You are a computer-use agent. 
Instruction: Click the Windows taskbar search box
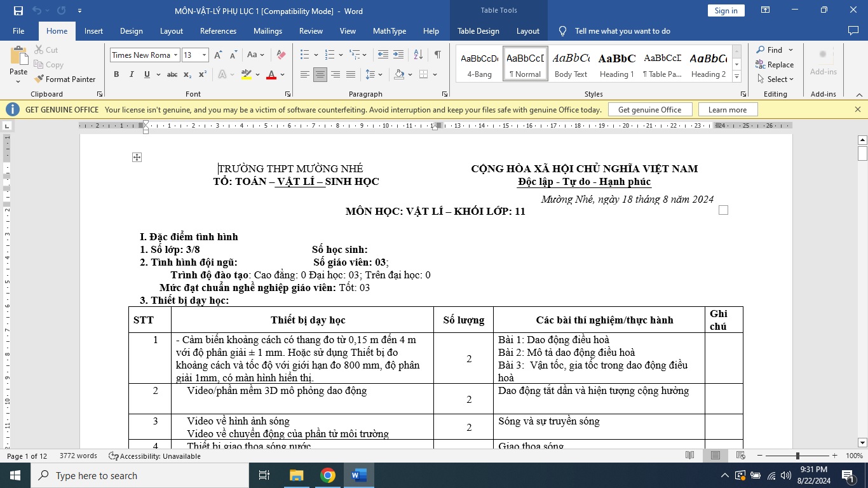[139, 475]
